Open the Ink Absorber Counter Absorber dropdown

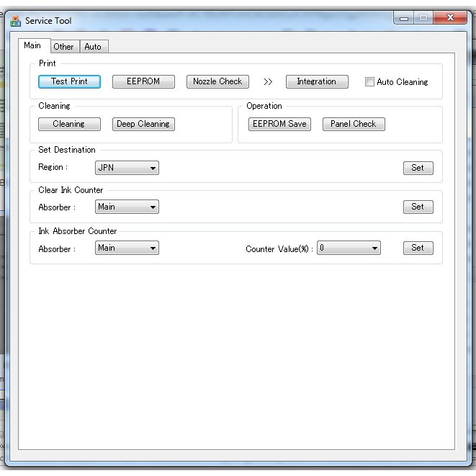127,248
